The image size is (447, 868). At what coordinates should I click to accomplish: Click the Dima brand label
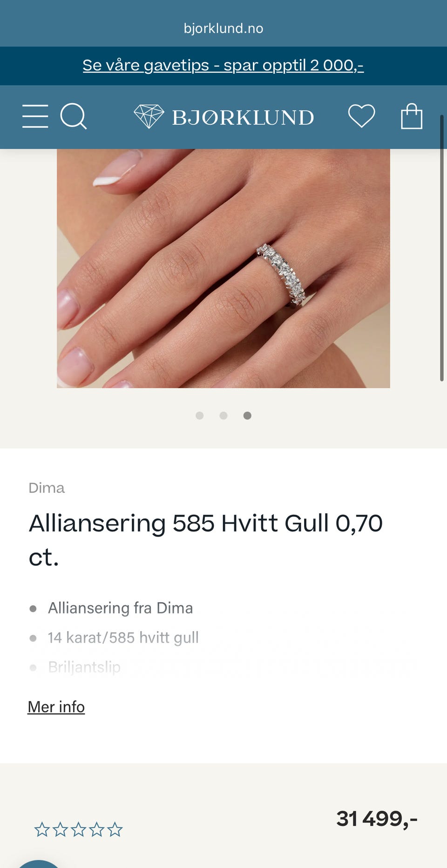click(x=47, y=488)
